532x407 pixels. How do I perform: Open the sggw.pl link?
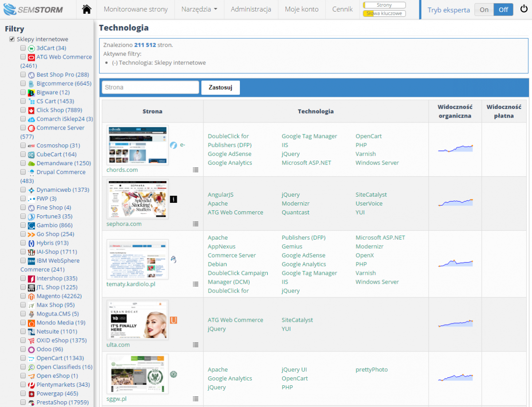tap(117, 399)
